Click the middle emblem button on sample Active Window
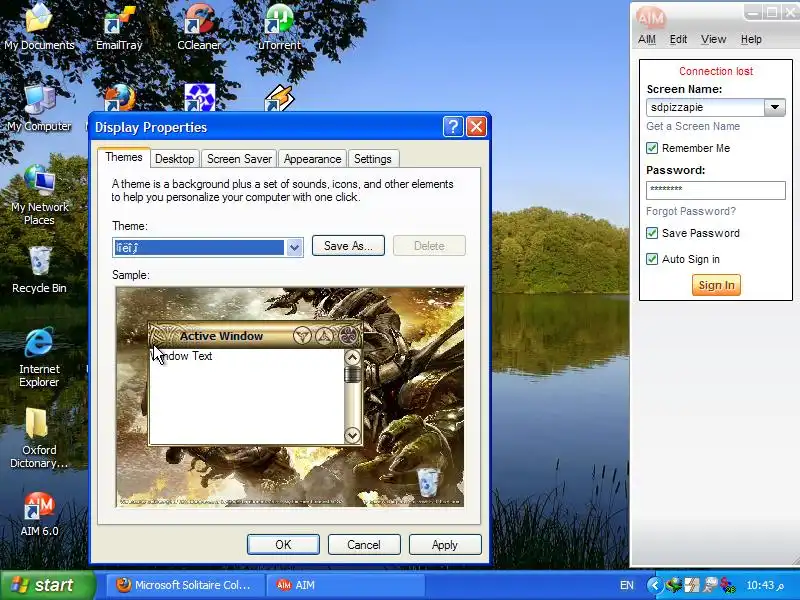 click(325, 336)
